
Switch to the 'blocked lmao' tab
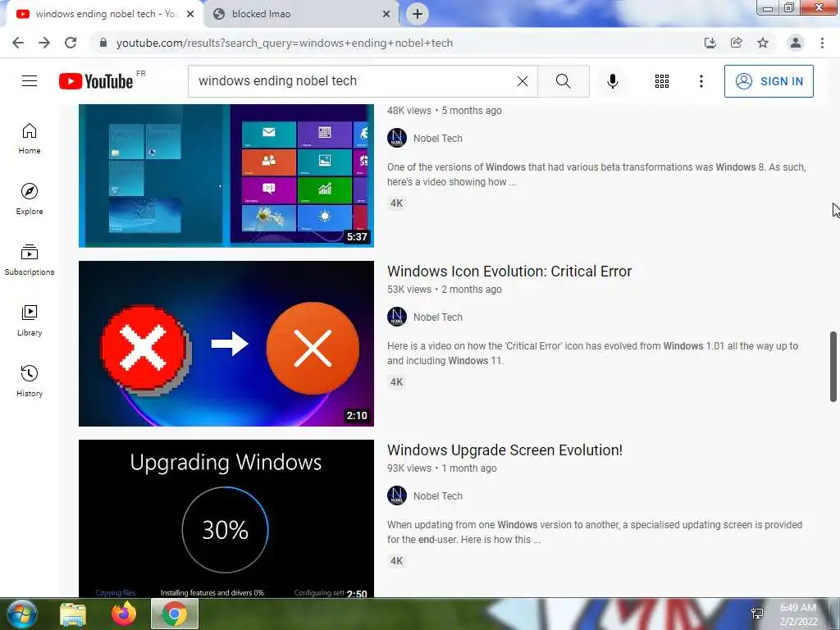point(302,15)
